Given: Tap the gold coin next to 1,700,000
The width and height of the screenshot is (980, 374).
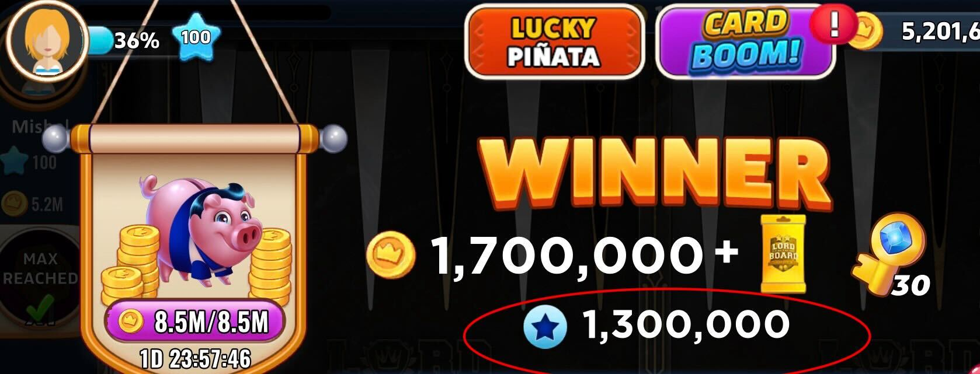Looking at the screenshot, I should pyautogui.click(x=391, y=254).
